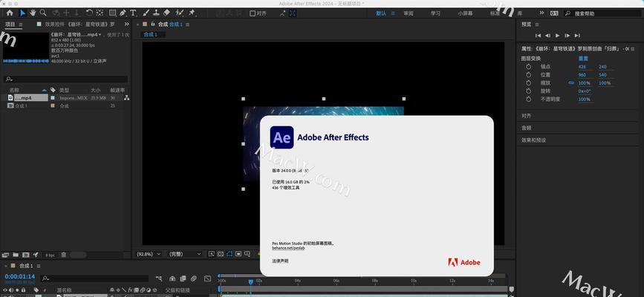Toggle stopwatch for 缩放 scale
This screenshot has height=297, width=644.
(529, 82)
